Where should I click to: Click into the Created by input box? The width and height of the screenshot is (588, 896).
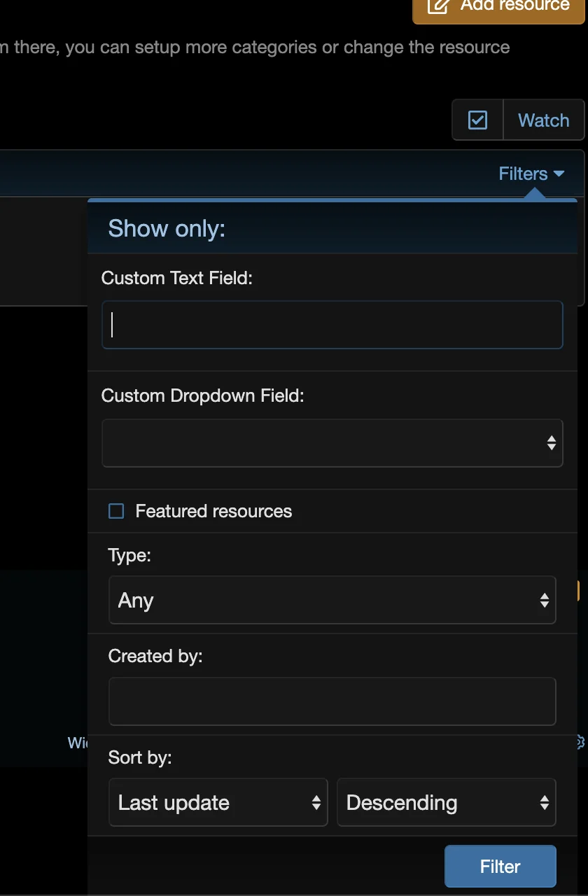click(x=332, y=701)
